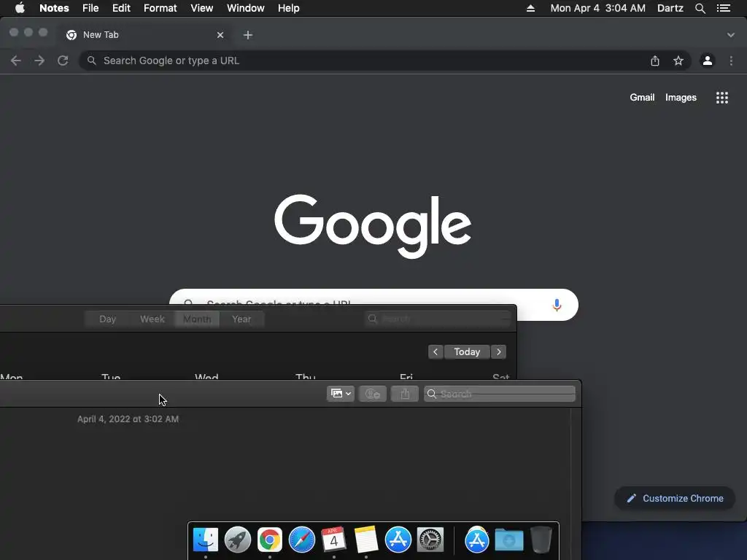Screen dimensions: 747x560
Task: Open the View menu
Action: [201, 8]
